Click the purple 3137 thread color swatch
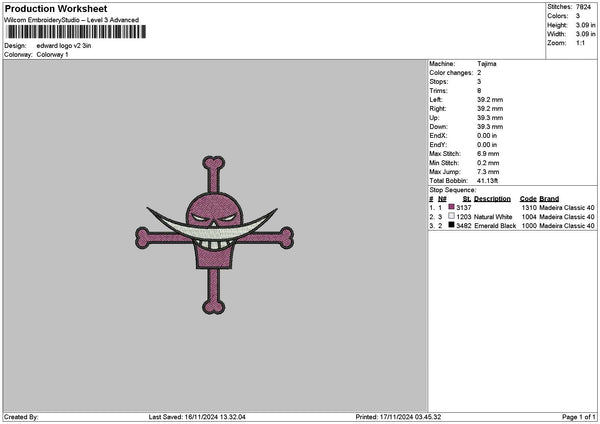This screenshot has height=424, width=600. tap(452, 207)
